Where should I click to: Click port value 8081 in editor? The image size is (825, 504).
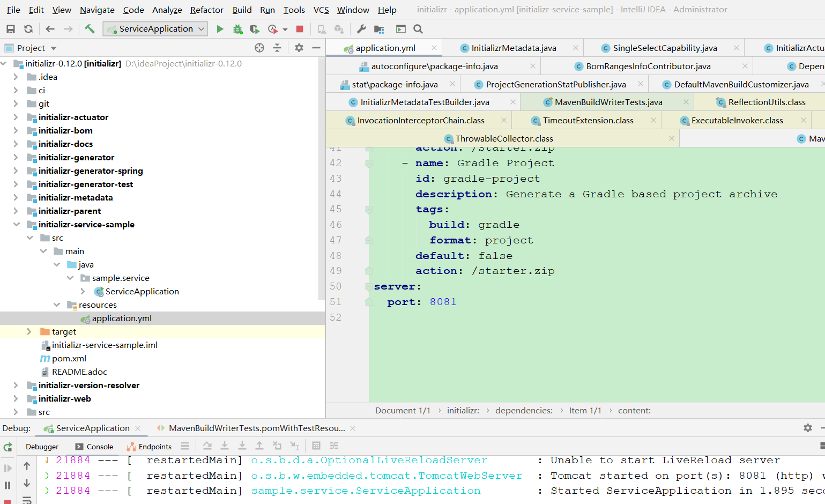click(443, 302)
